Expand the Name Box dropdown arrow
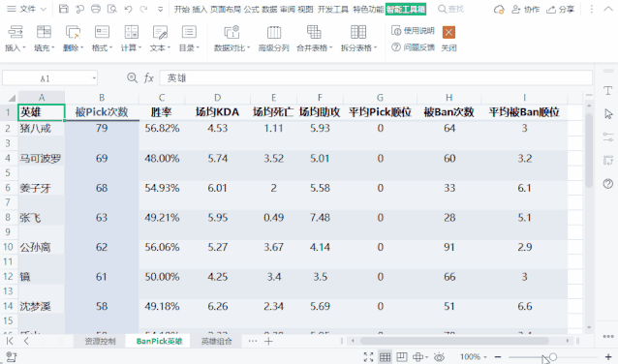 [x=94, y=78]
